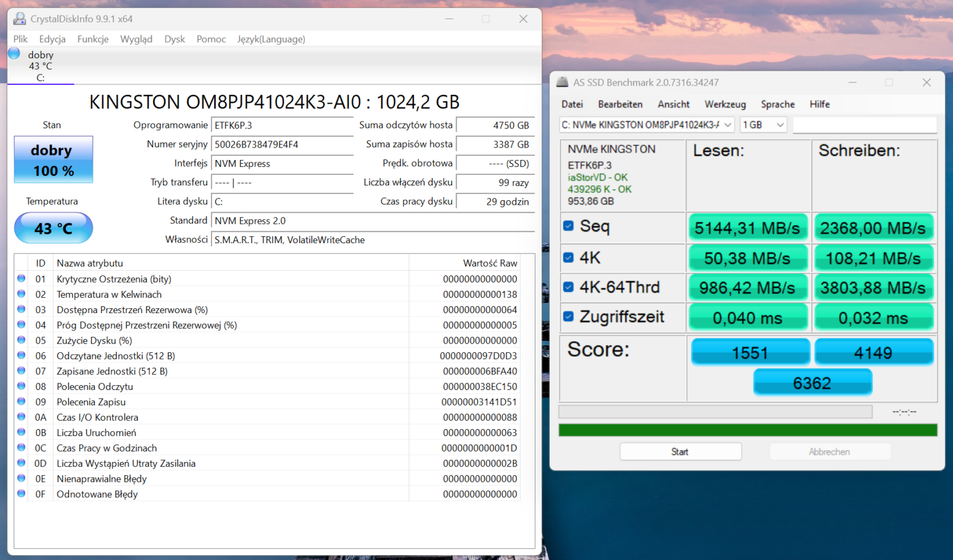Viewport: 953px width, 560px height.
Task: Open the Dysk menu
Action: pos(174,39)
